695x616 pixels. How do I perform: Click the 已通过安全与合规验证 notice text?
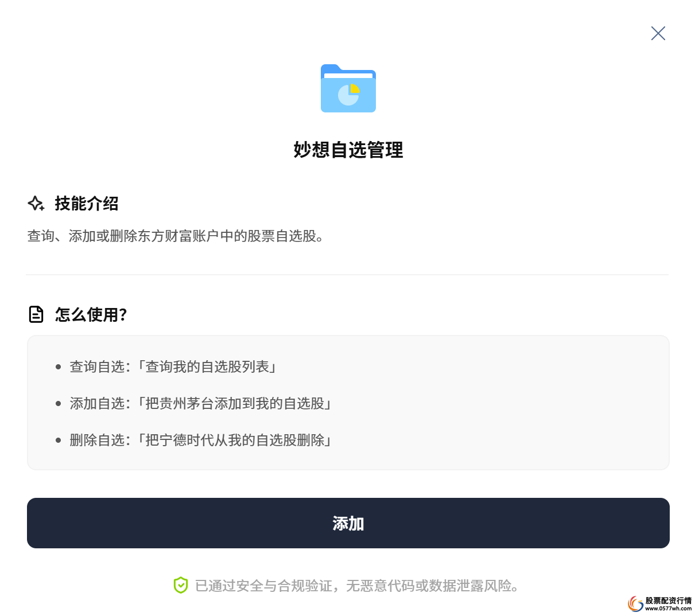point(357,586)
